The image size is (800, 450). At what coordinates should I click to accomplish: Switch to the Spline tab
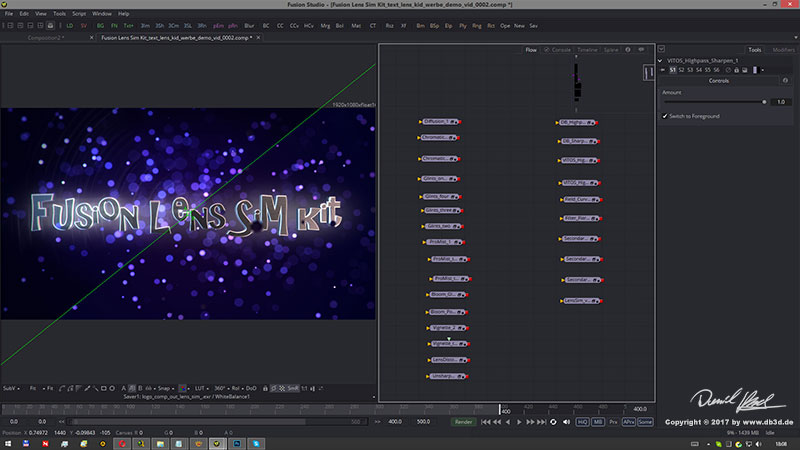pyautogui.click(x=611, y=50)
